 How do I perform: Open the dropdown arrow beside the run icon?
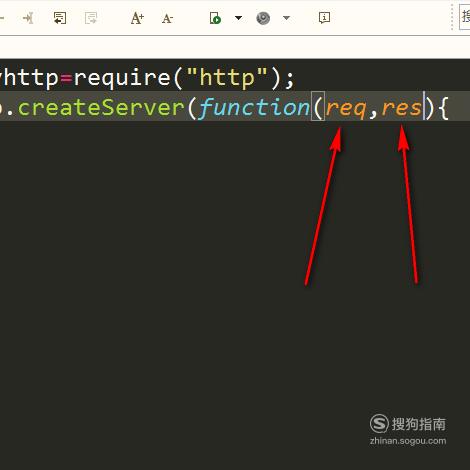pyautogui.click(x=239, y=17)
